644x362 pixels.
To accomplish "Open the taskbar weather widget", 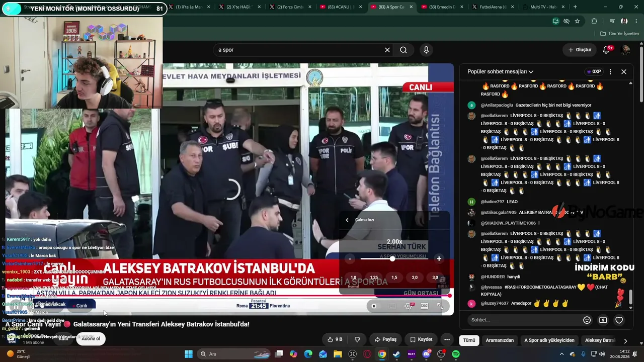I will coord(18,354).
